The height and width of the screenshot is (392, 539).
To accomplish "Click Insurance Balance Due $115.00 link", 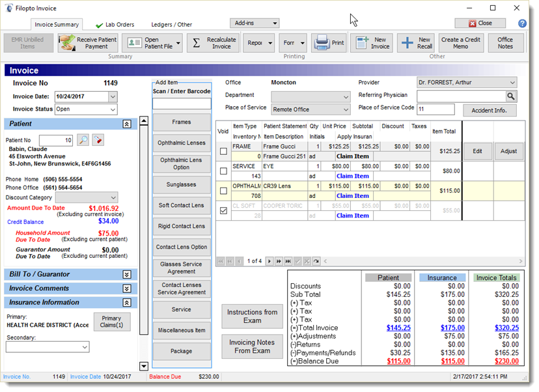I will pos(452,361).
